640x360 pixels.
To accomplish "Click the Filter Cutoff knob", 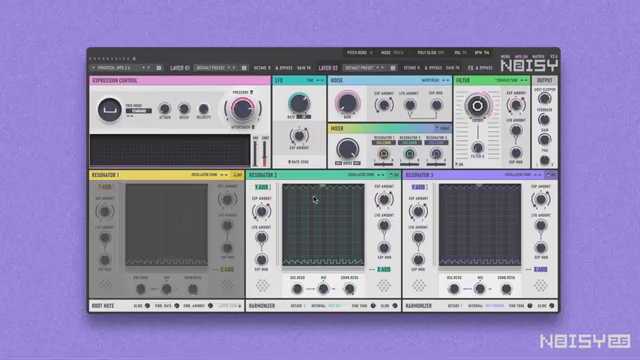I will (477, 106).
